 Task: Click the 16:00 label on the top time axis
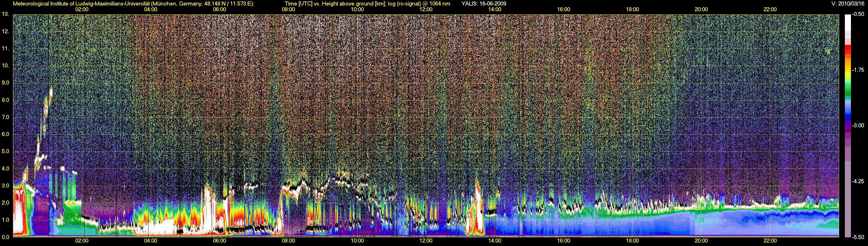[x=564, y=10]
